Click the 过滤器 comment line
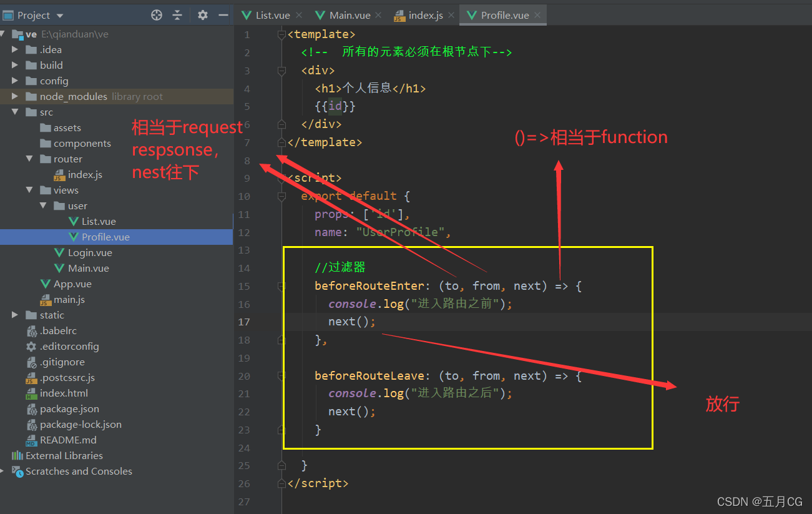This screenshot has height=514, width=812. [x=340, y=268]
